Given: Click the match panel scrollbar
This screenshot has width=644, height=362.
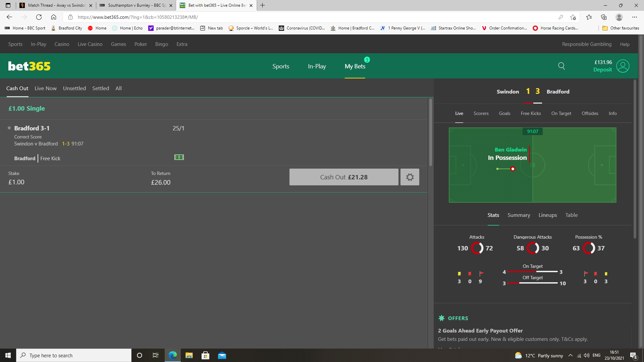Looking at the screenshot, I should tap(635, 159).
